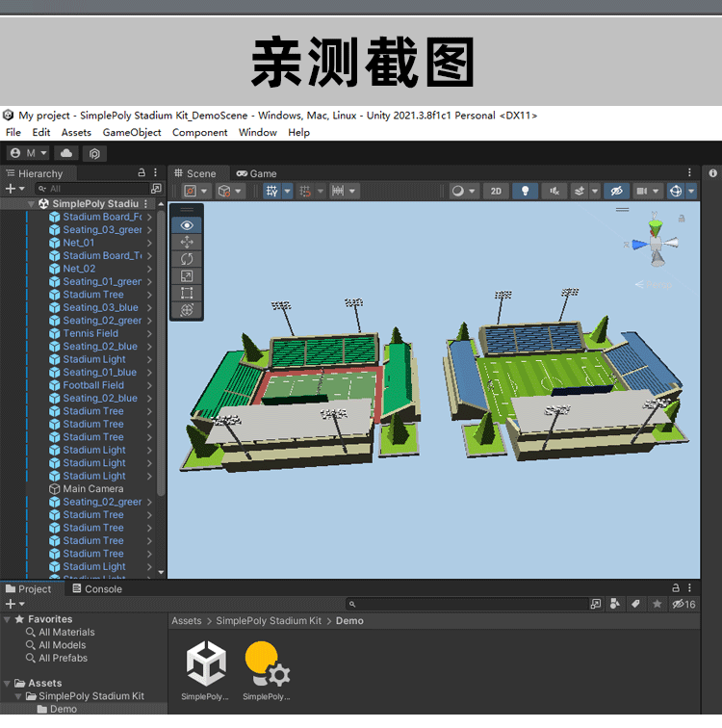This screenshot has height=728, width=722.
Task: Click the Package Manager hexagon icon
Action: point(94,153)
